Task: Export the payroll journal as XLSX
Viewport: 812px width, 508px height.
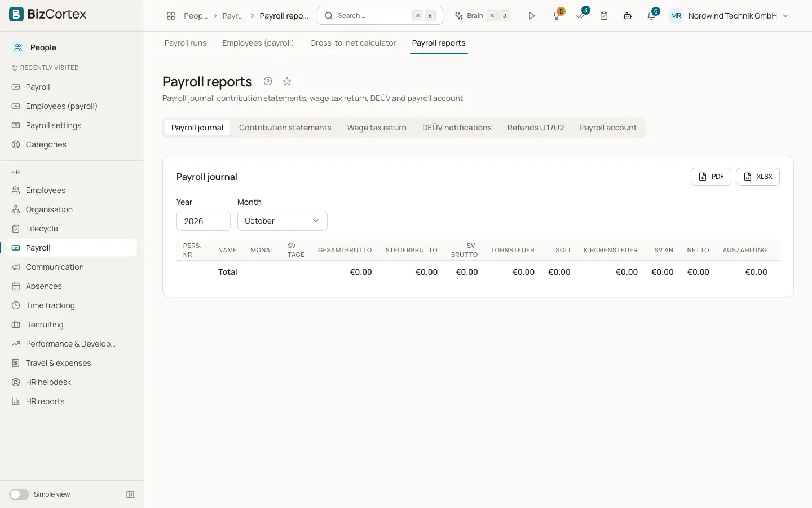Action: (758, 177)
